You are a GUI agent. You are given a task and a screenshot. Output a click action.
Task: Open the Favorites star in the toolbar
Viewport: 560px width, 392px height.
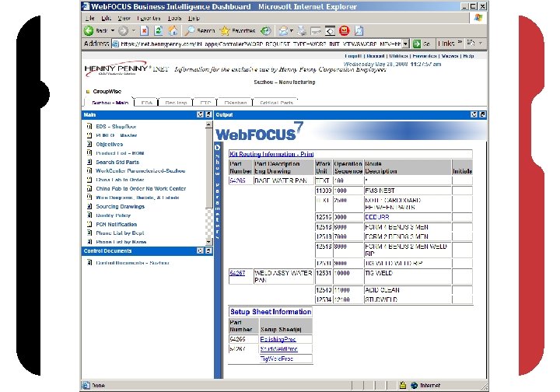pos(238,31)
